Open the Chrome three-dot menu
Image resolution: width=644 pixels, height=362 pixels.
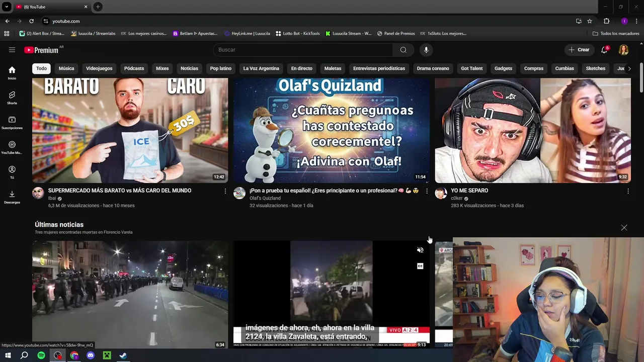(x=636, y=21)
